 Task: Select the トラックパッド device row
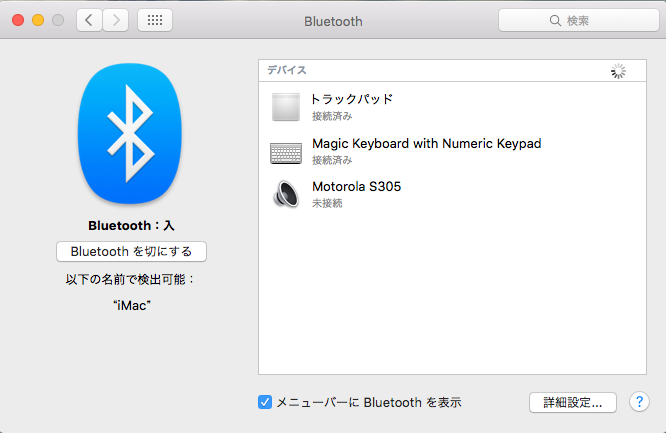(452, 107)
